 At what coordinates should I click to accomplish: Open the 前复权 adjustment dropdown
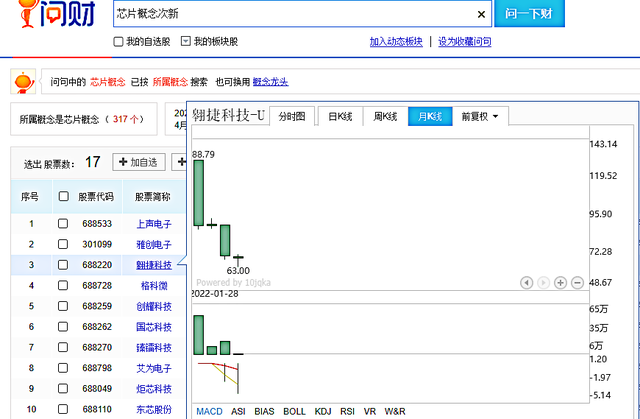(480, 117)
